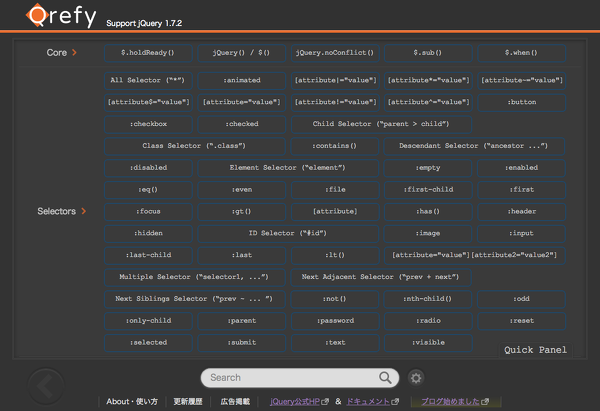Select the :focus entry
This screenshot has width=600, height=411.
click(148, 211)
